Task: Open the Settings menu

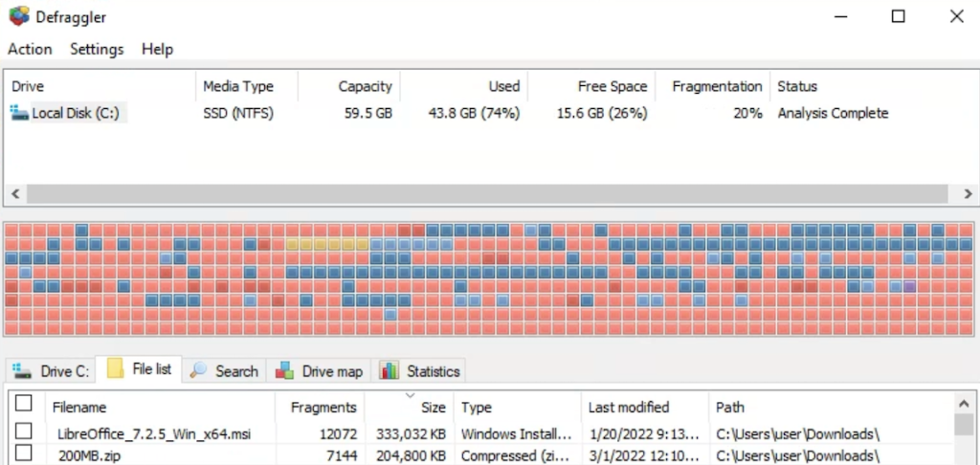Action: (97, 49)
